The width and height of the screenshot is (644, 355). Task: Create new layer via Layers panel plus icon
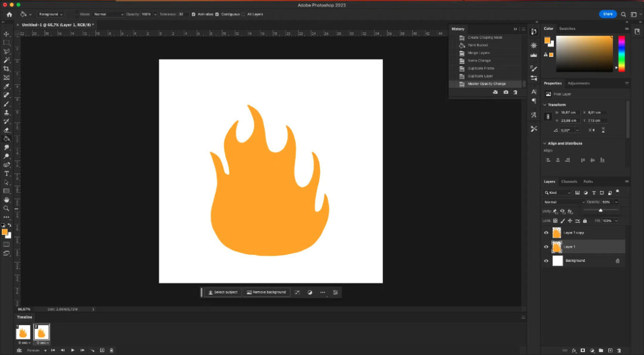pos(610,350)
